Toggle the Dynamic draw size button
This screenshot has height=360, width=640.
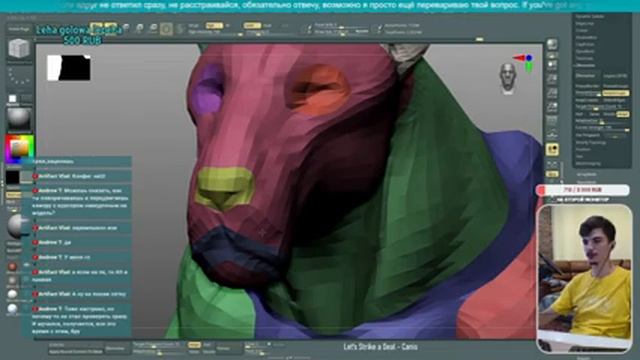(x=362, y=31)
